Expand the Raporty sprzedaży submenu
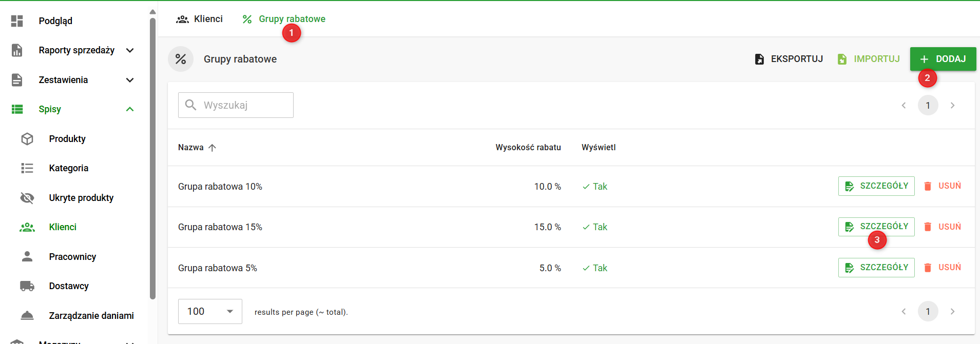980x344 pixels. (x=130, y=50)
